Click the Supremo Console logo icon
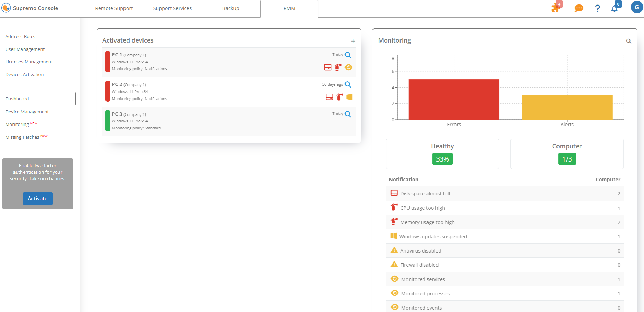This screenshot has width=644, height=312. (x=6, y=8)
